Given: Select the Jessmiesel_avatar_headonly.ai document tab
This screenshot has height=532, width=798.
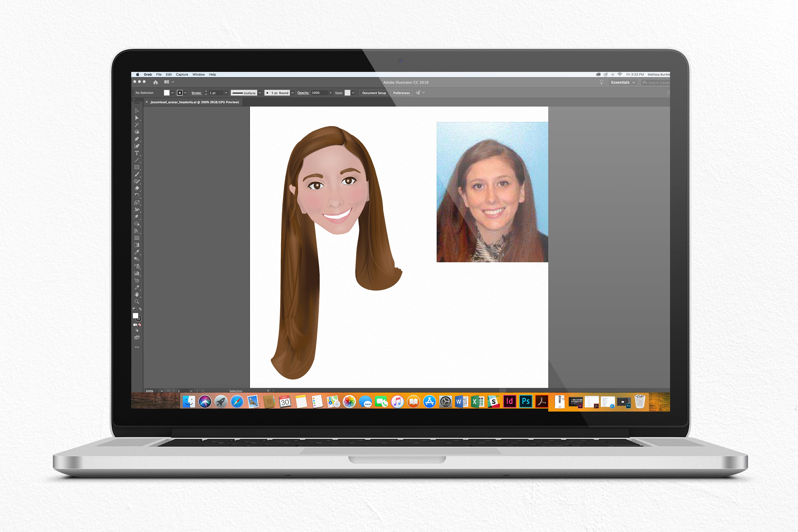Looking at the screenshot, I should pyautogui.click(x=195, y=102).
